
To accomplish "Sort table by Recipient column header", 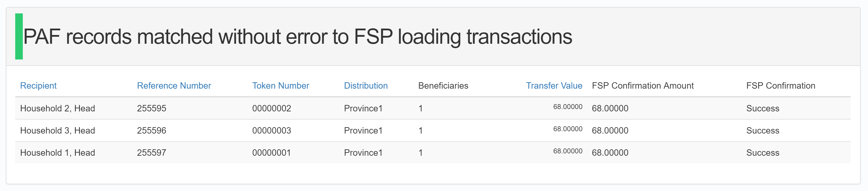I will coord(38,86).
